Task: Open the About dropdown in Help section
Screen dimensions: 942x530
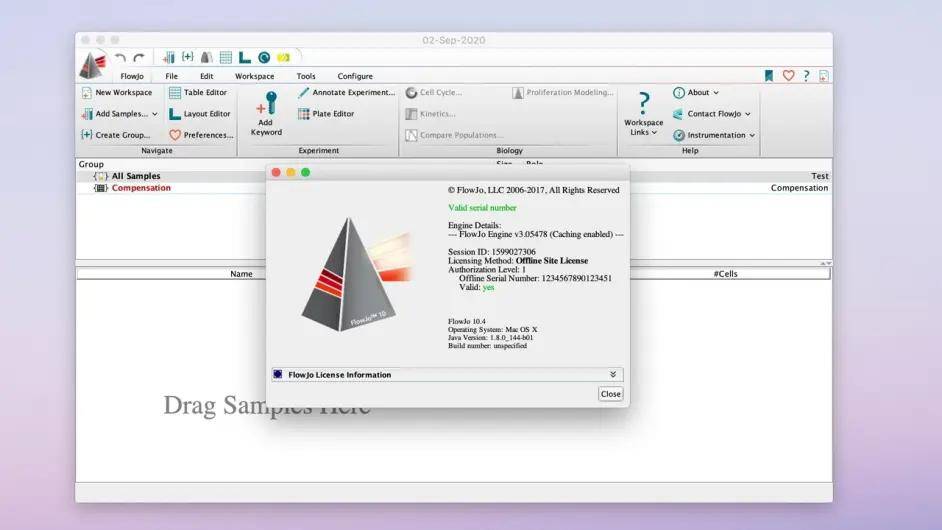Action: tap(696, 93)
